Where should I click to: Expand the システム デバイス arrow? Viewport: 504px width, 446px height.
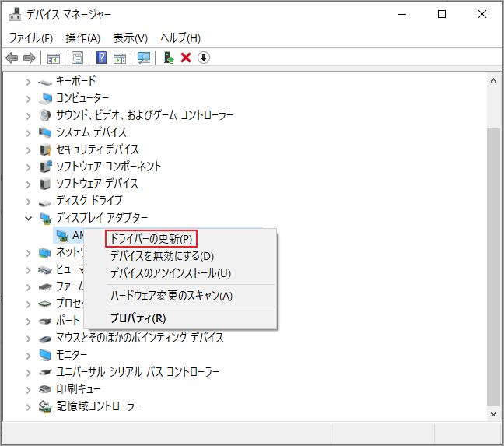tap(28, 133)
